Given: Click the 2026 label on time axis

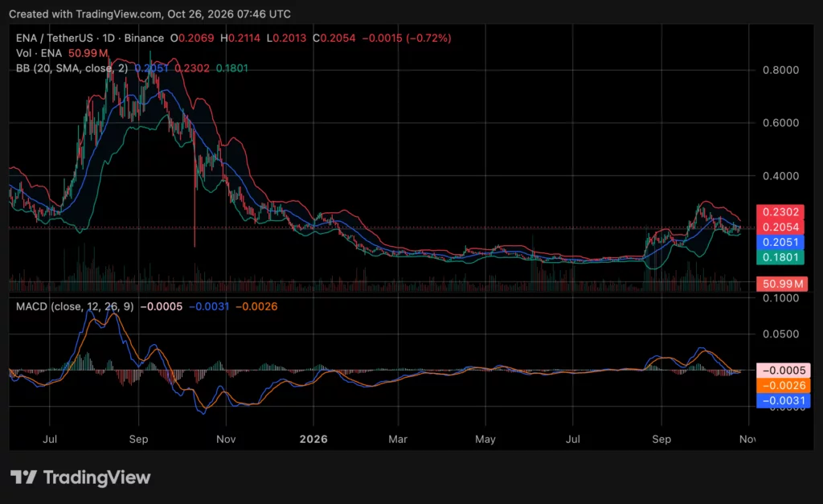Looking at the screenshot, I should [313, 439].
